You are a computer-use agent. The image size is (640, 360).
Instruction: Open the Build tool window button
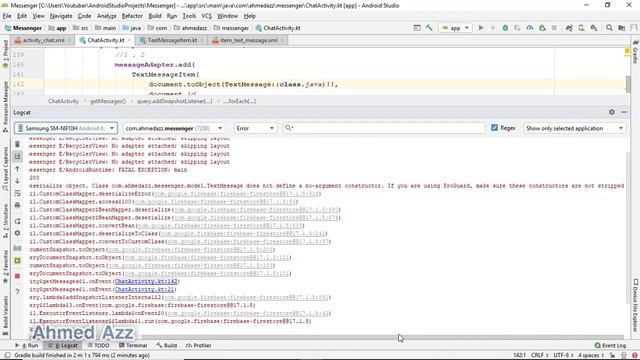(167, 345)
